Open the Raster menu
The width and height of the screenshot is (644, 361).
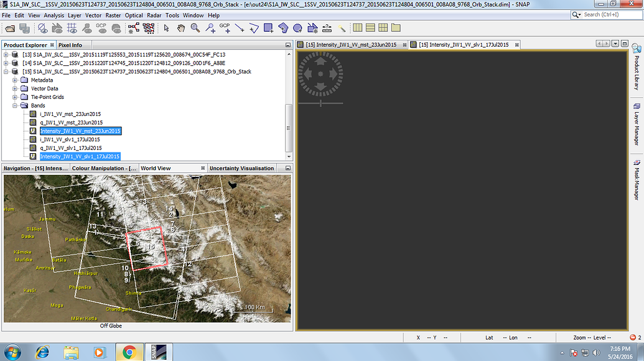pos(113,15)
